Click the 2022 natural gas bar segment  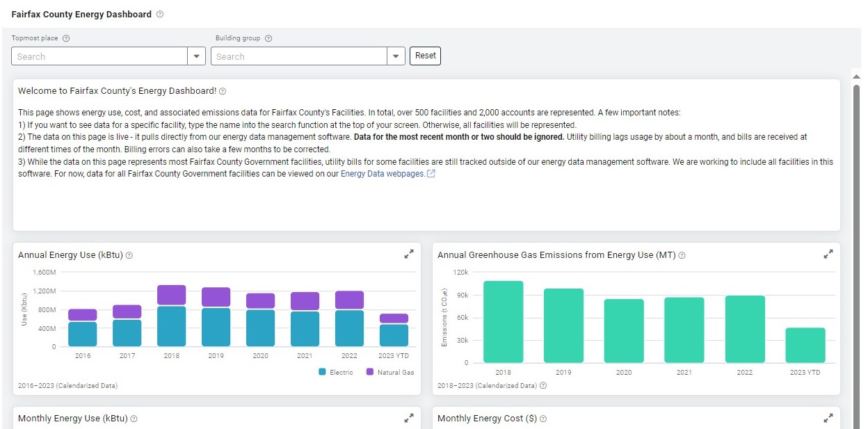(349, 300)
